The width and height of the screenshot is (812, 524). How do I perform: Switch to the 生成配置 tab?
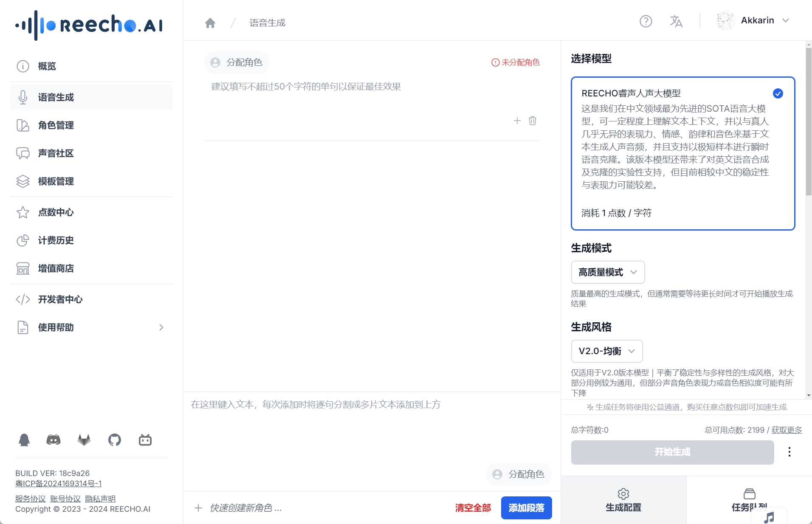[623, 500]
